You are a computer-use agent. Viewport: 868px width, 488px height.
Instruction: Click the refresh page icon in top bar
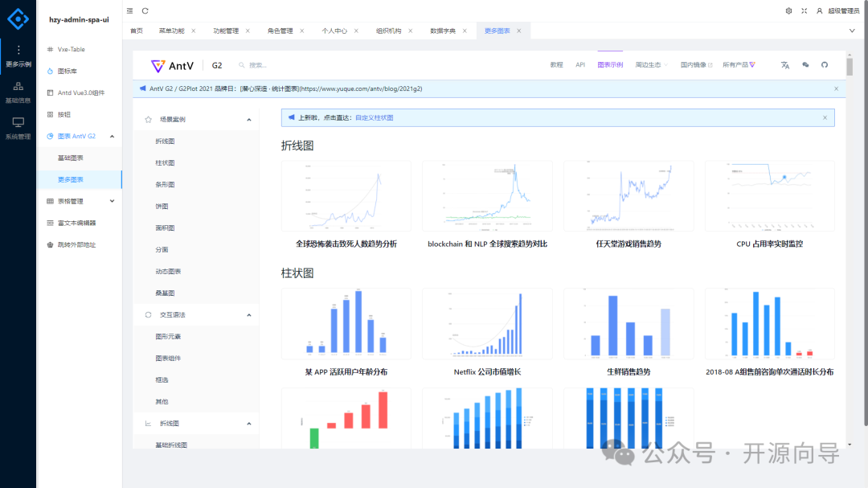point(145,10)
